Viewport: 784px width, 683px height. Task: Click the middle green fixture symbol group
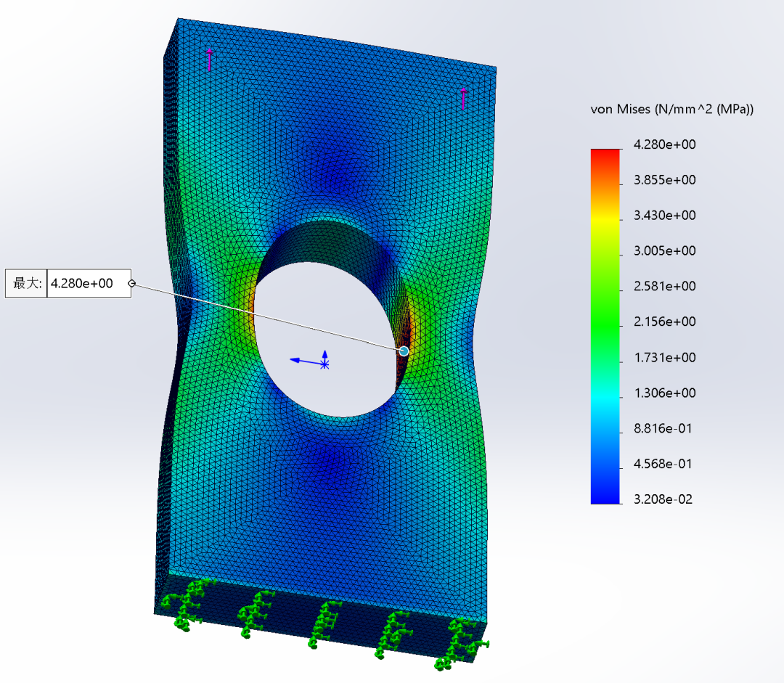(x=325, y=624)
